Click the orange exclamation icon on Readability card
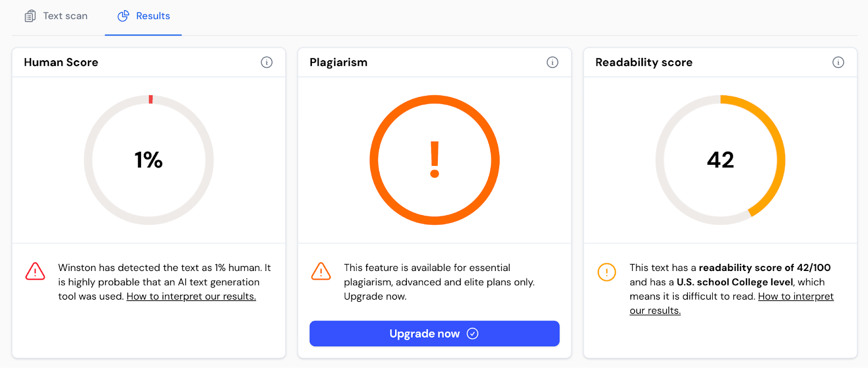The height and width of the screenshot is (368, 868). coord(607,273)
